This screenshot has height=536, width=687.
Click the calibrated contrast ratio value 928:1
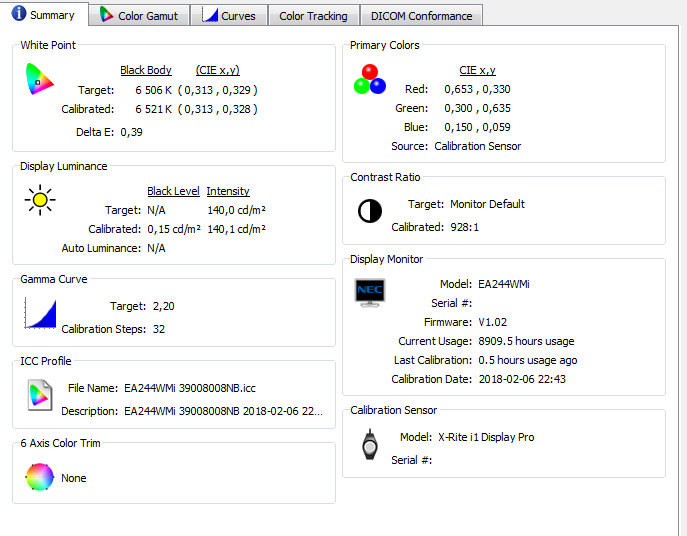point(463,227)
